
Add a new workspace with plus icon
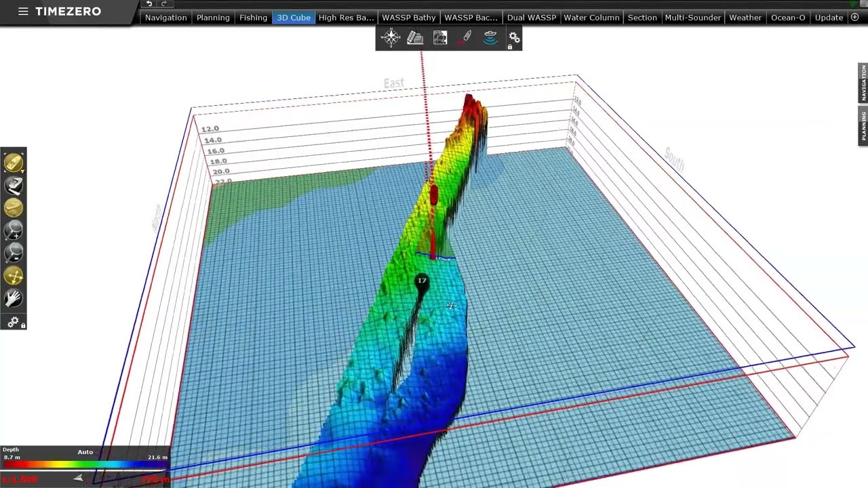(854, 17)
